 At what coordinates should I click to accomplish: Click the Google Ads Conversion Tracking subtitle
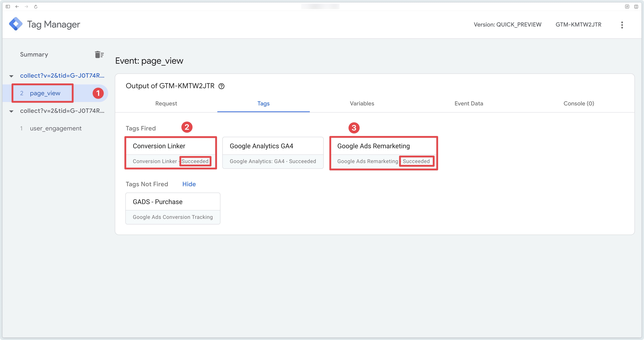[173, 217]
